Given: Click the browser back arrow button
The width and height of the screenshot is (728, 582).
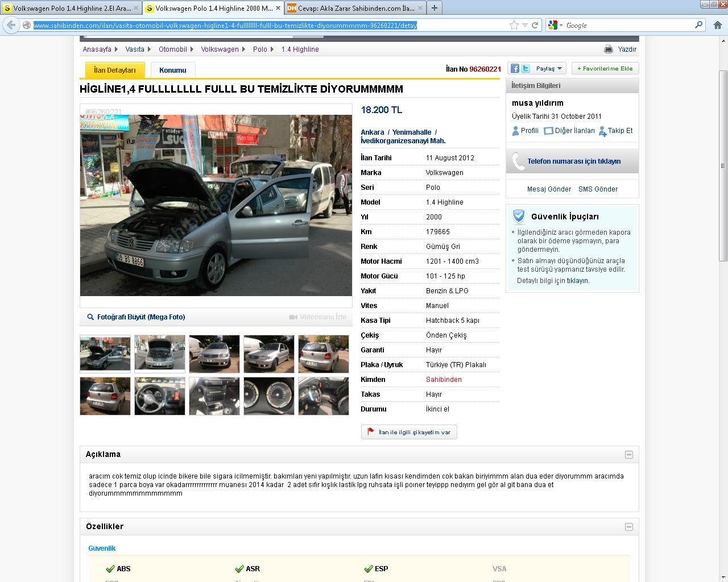Looking at the screenshot, I should tap(11, 25).
